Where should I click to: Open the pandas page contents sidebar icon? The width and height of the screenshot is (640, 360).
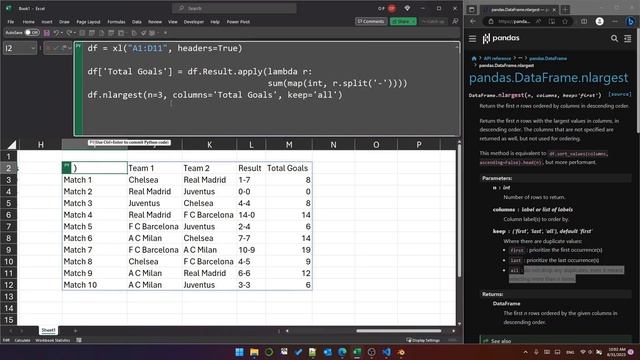[627, 38]
